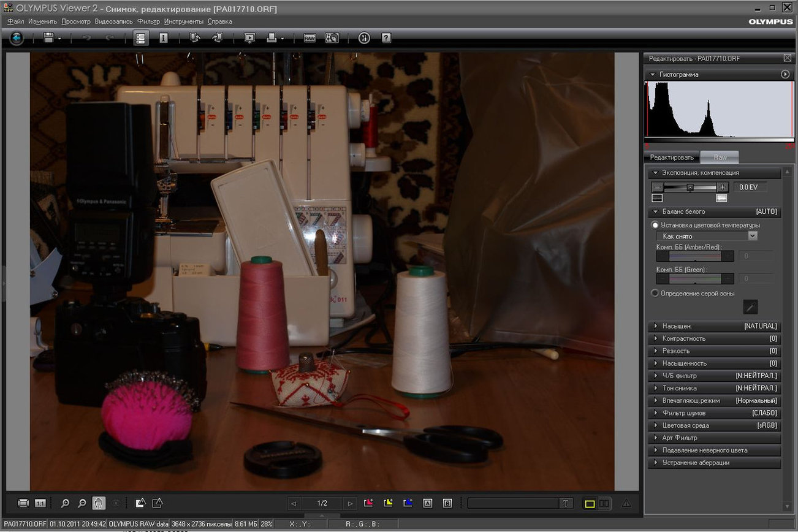Go to the previous image arrow
The width and height of the screenshot is (798, 532).
click(294, 504)
